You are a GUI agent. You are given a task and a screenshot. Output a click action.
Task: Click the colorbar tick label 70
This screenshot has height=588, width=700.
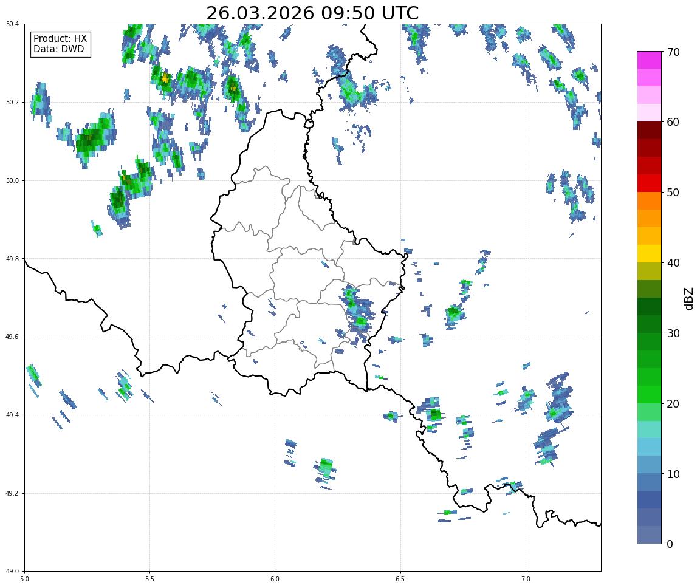point(673,52)
